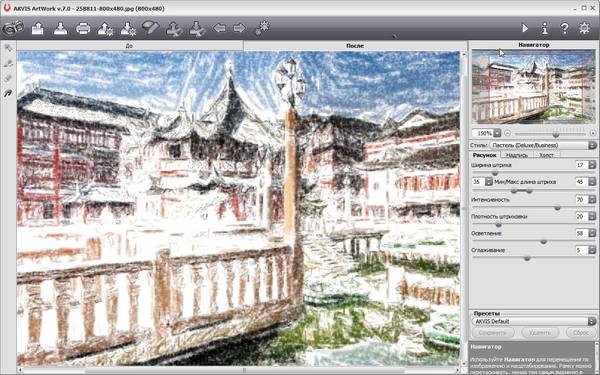Start processing with the Run play button

pyautogui.click(x=525, y=28)
